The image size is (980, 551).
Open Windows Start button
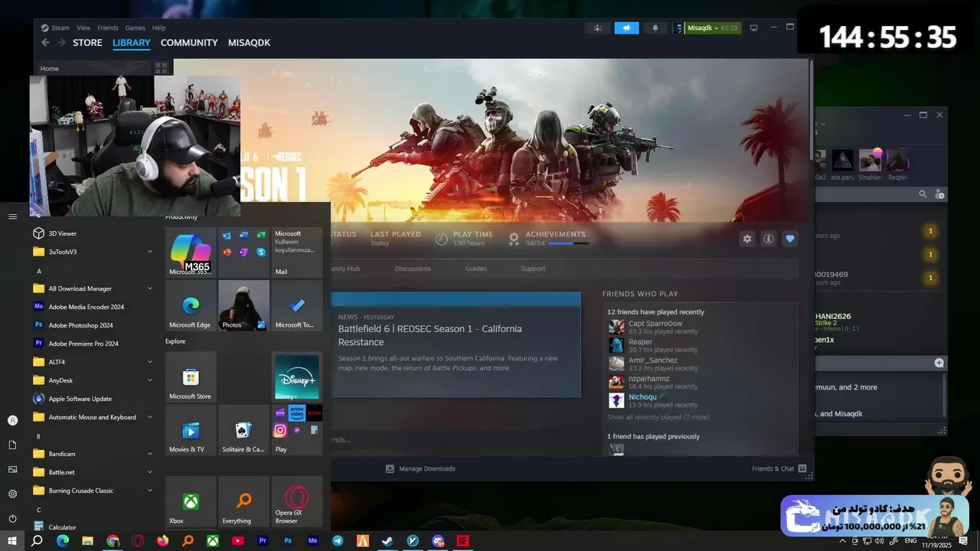click(12, 541)
